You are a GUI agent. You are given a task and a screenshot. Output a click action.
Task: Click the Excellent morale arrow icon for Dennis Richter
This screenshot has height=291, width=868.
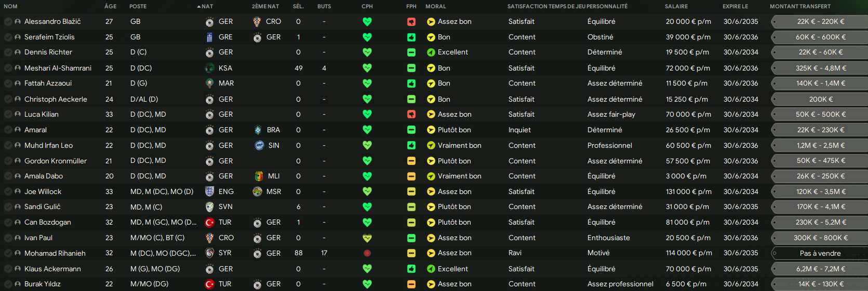(431, 52)
